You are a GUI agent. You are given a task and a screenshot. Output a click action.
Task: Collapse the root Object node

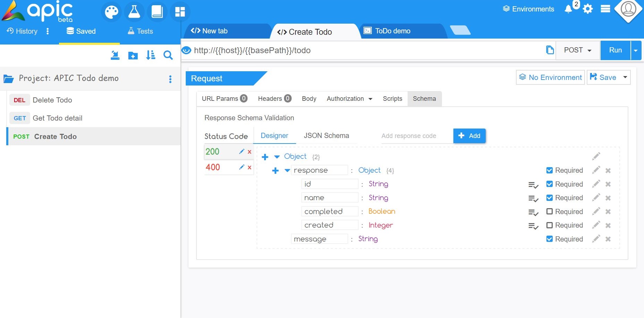(277, 157)
